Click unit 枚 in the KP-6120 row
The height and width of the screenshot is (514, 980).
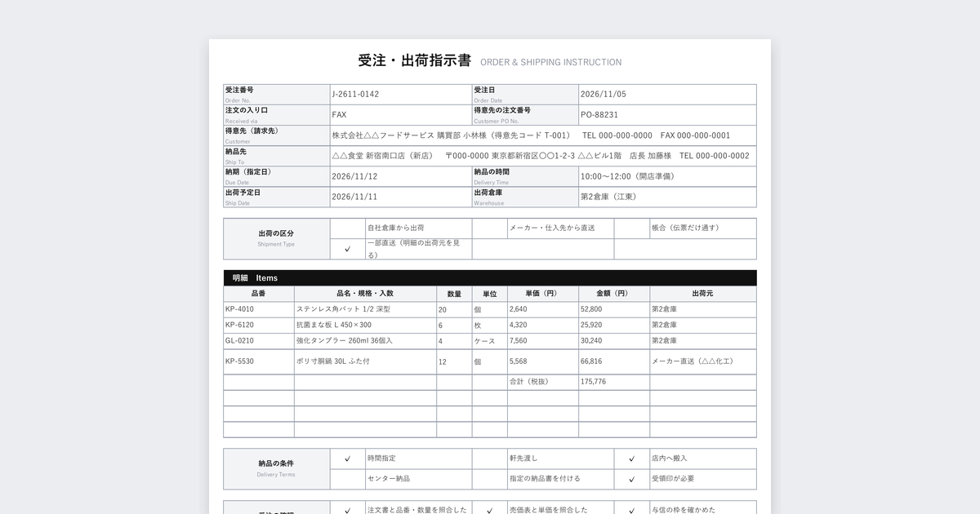(x=478, y=325)
